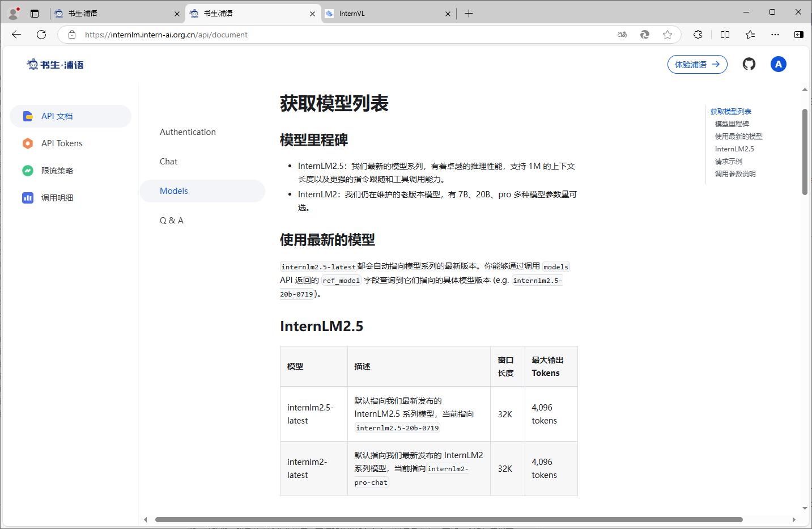View site info padlock icon

(x=72, y=35)
